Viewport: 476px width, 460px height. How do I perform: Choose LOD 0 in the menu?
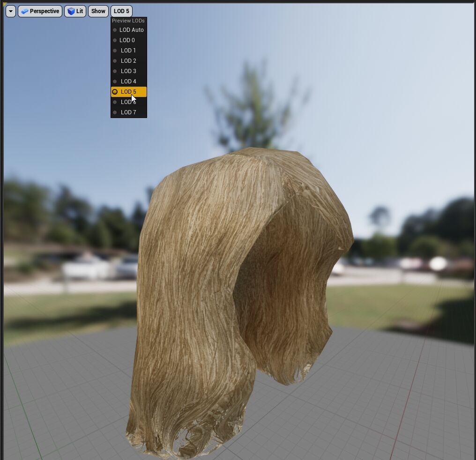click(x=127, y=40)
